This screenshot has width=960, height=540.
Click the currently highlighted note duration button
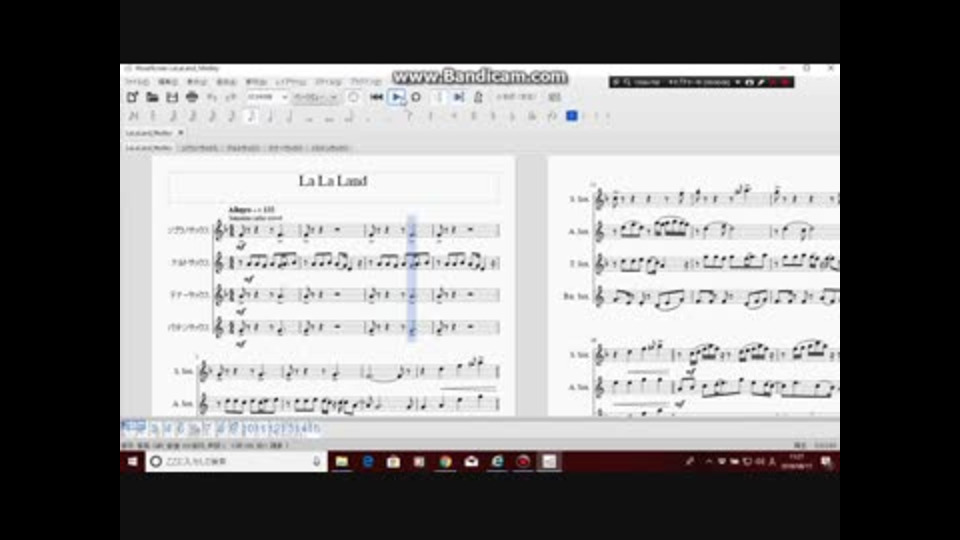(x=250, y=116)
